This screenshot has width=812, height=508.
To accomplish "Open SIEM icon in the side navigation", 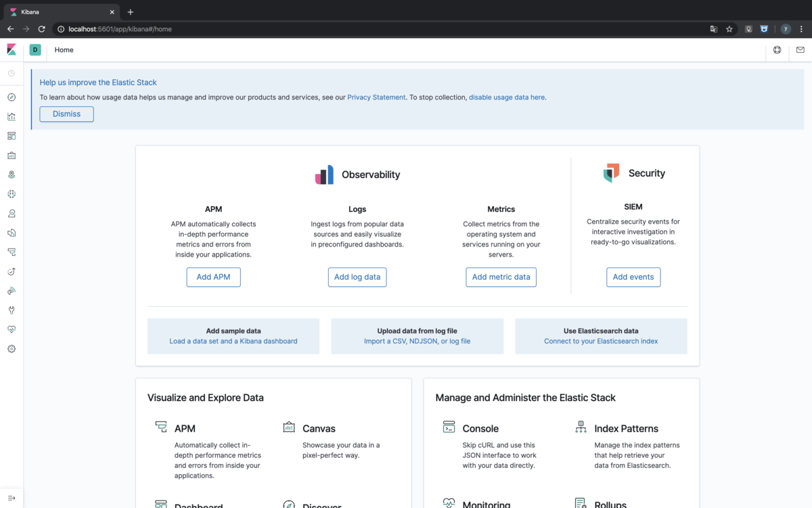I will coord(12,291).
